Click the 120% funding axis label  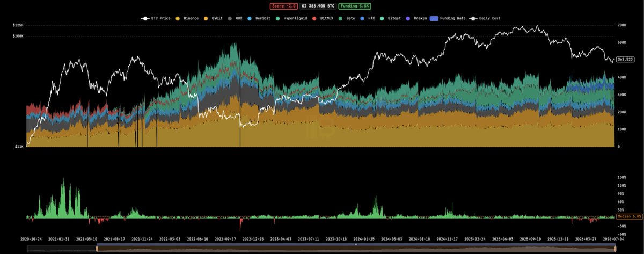622,185
